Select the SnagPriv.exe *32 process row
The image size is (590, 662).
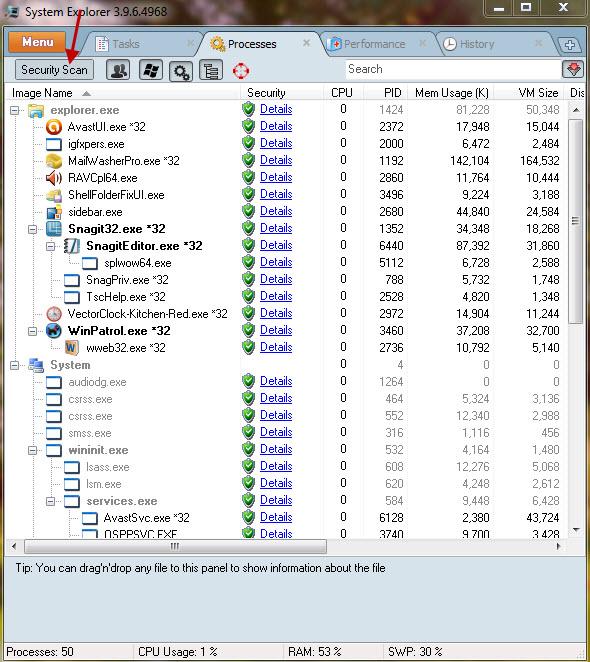(x=287, y=280)
